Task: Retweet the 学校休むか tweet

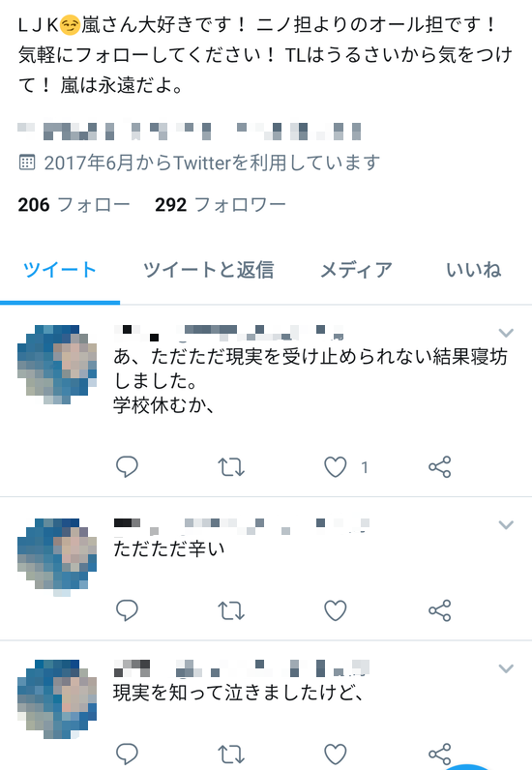Action: click(x=231, y=467)
